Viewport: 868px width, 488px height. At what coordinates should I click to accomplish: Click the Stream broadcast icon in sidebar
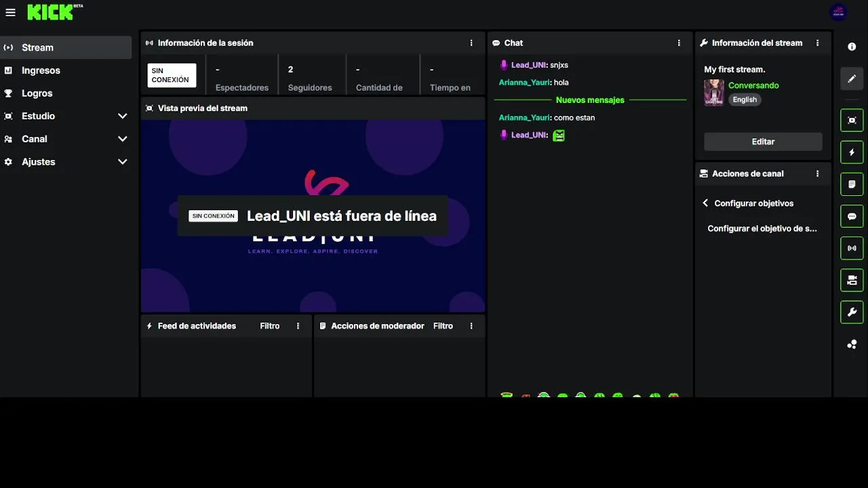8,47
